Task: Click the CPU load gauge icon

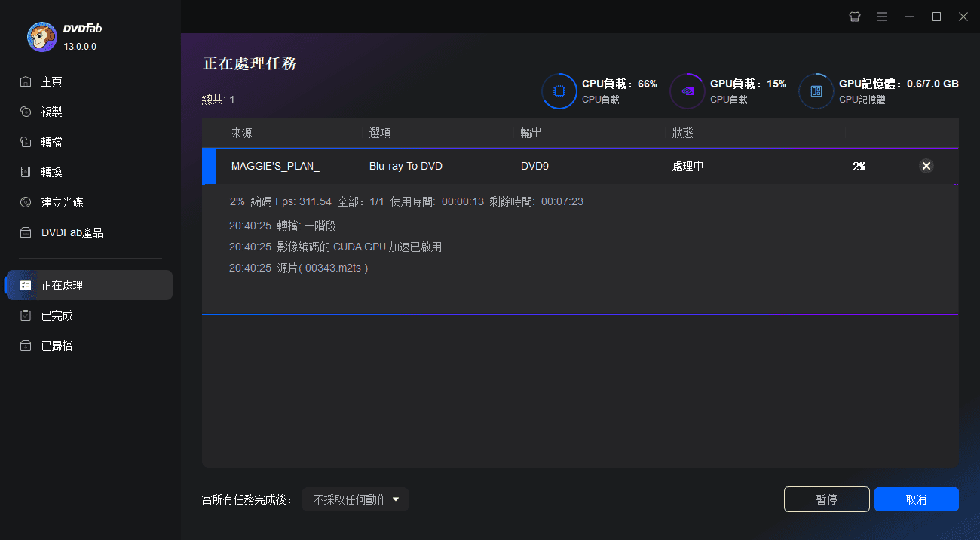Action: pos(559,91)
